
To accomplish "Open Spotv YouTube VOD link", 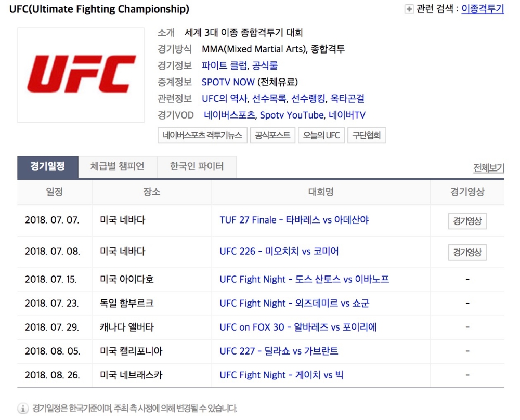I will coord(292,115).
